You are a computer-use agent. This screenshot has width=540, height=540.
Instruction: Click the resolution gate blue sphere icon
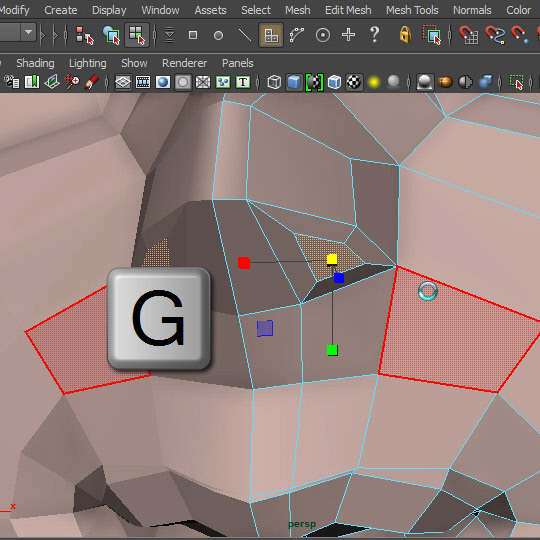[x=163, y=82]
